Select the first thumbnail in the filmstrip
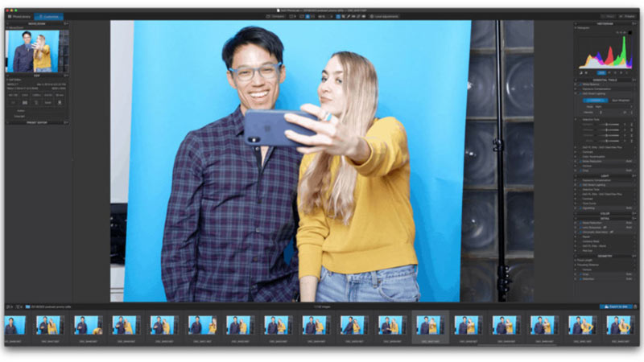 15,324
